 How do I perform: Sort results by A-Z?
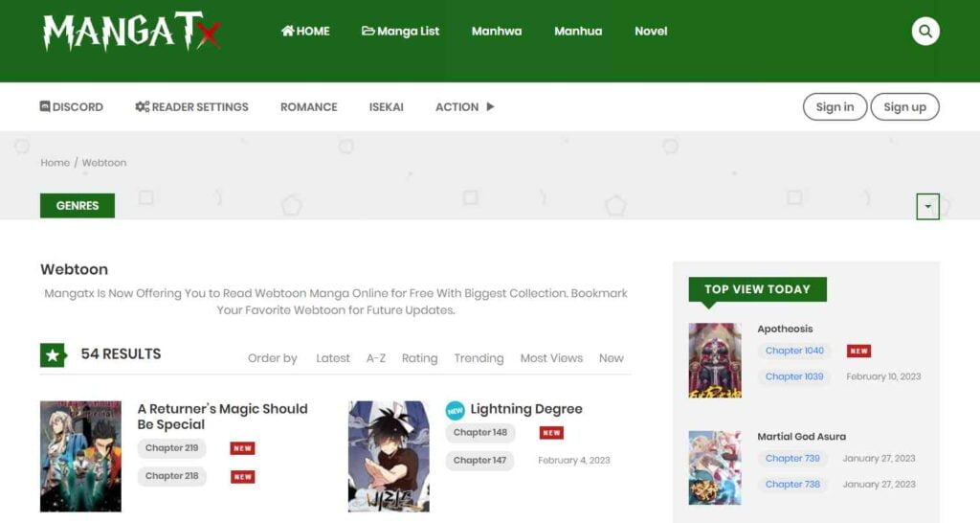pyautogui.click(x=375, y=358)
